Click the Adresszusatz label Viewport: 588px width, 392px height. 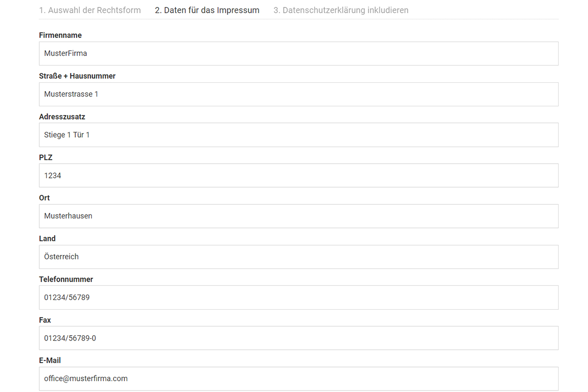[62, 117]
